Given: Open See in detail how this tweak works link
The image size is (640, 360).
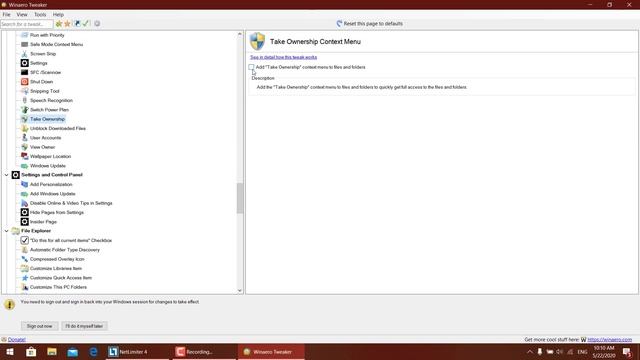Looking at the screenshot, I should click(283, 57).
